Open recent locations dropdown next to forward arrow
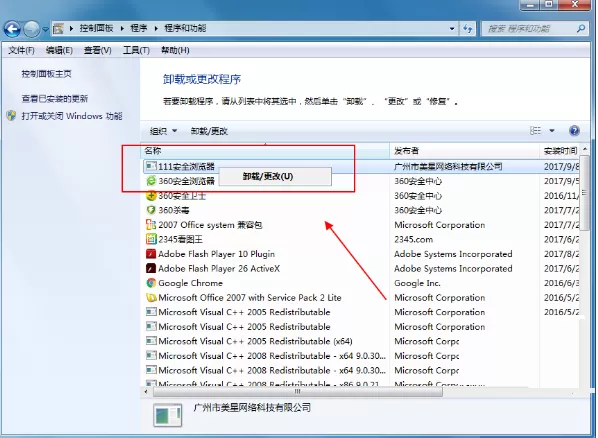The image size is (598, 438). point(45,29)
